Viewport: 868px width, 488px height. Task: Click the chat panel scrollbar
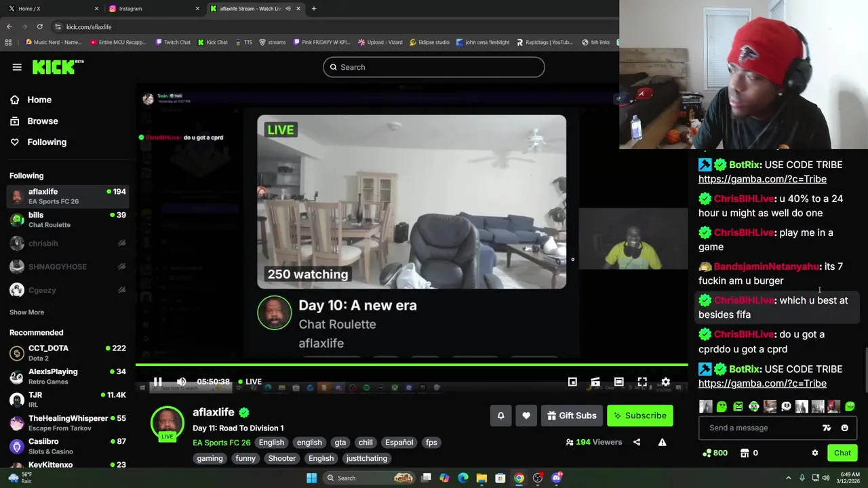pyautogui.click(x=865, y=369)
